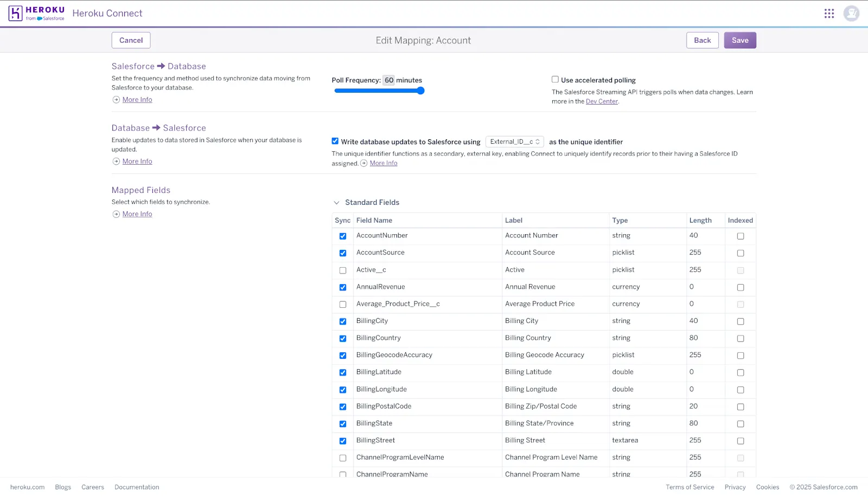Click arrow icon beside Mapped Fields More Info

click(116, 214)
